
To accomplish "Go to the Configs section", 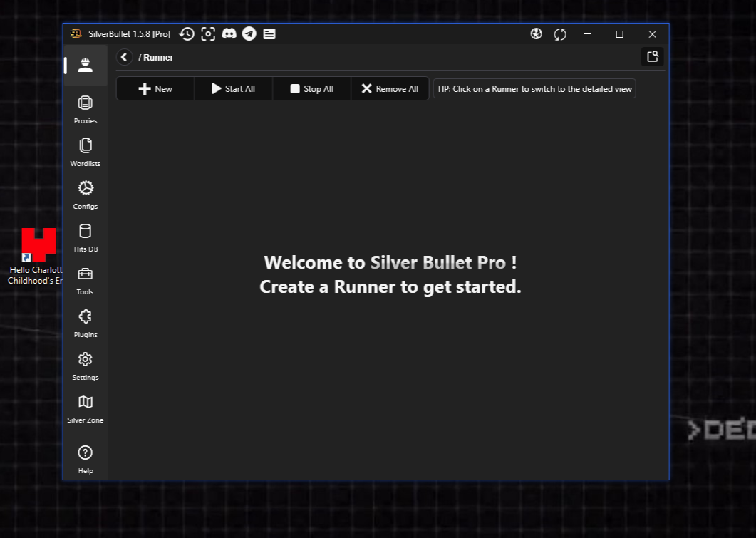I will (x=86, y=195).
